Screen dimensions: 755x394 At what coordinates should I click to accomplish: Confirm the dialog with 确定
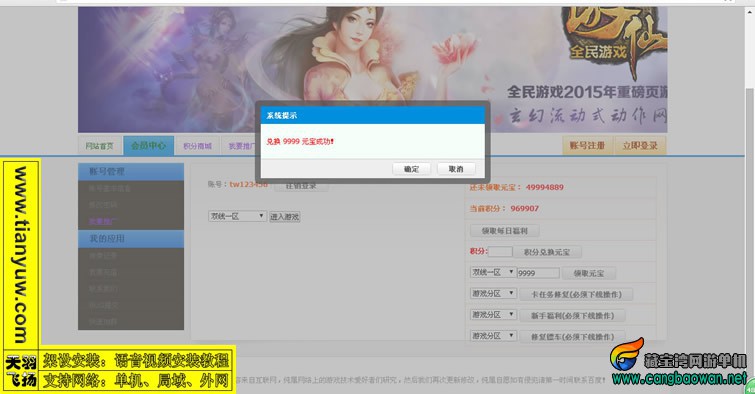pos(411,169)
